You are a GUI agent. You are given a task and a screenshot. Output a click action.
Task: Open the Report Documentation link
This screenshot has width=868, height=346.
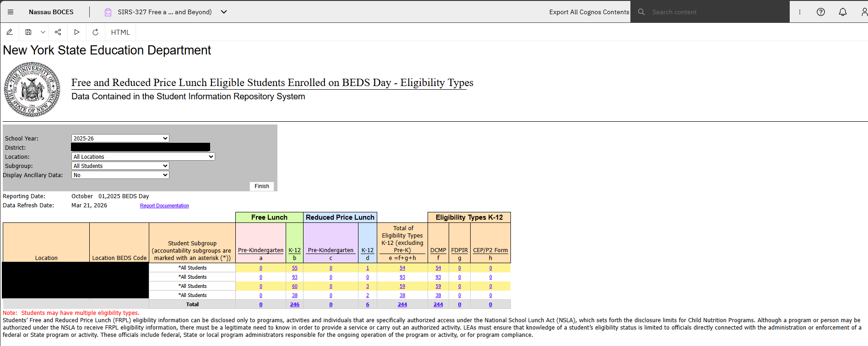164,206
